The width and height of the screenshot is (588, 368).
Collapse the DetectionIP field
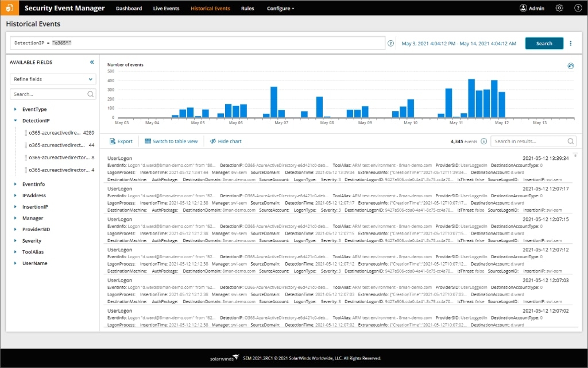coord(16,121)
